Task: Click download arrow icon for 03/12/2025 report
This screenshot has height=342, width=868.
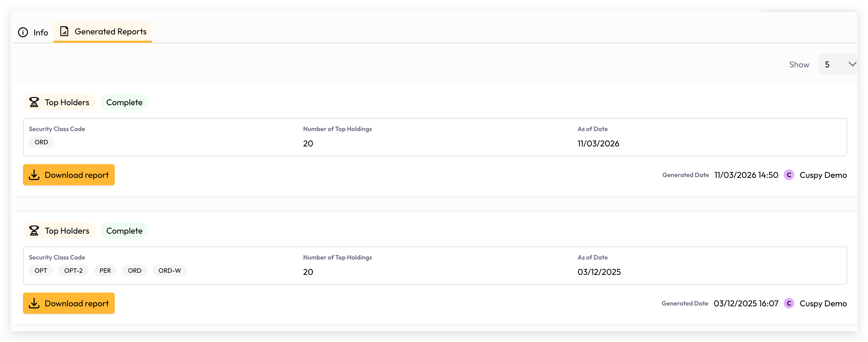Action: 34,303
